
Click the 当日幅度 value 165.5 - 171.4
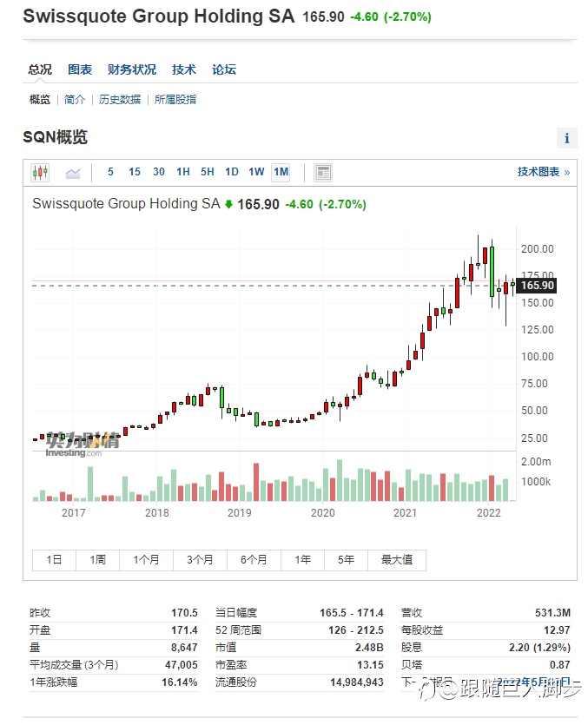point(352,613)
